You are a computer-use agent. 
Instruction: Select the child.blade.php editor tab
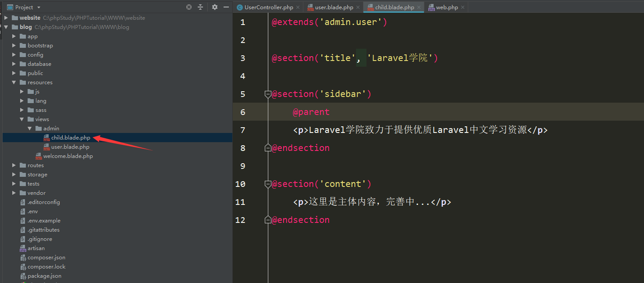395,7
